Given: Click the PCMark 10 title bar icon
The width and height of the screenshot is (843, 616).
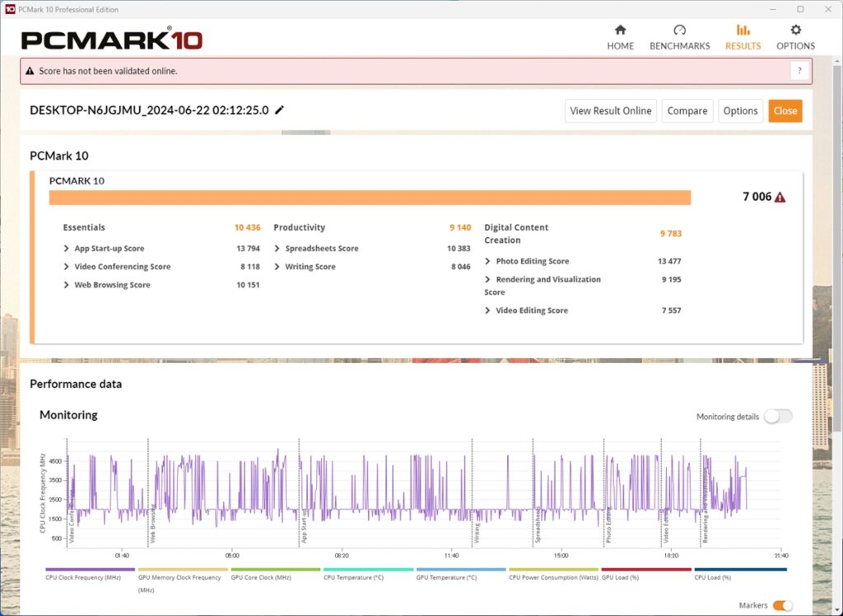Looking at the screenshot, I should (10, 9).
